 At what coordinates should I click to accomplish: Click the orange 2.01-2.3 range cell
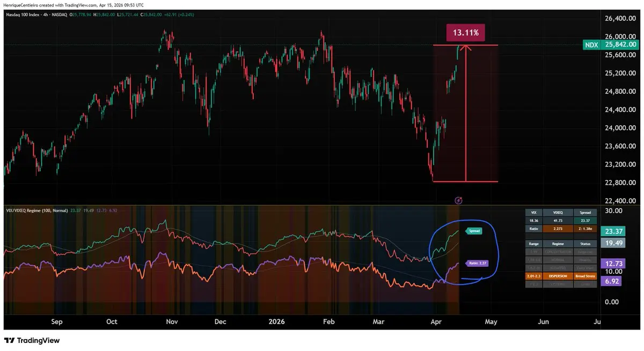tap(533, 276)
